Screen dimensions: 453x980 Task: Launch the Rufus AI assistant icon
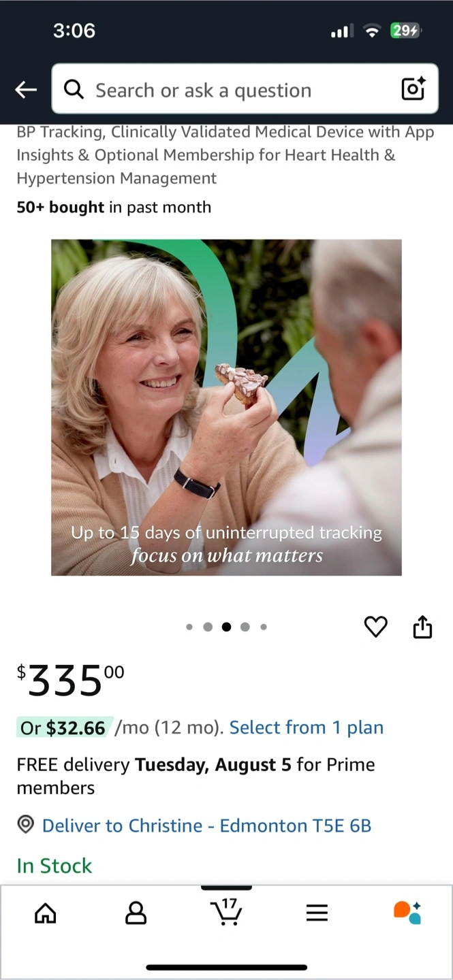(407, 912)
